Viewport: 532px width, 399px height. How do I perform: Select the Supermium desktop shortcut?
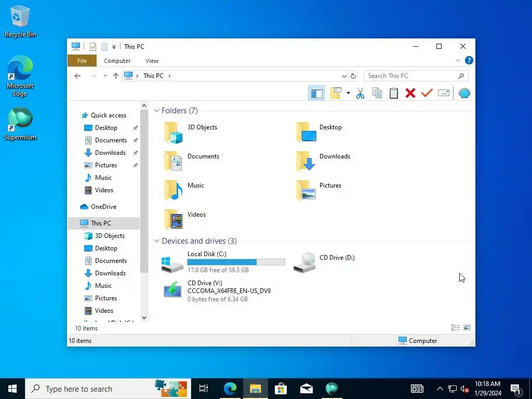[x=20, y=124]
